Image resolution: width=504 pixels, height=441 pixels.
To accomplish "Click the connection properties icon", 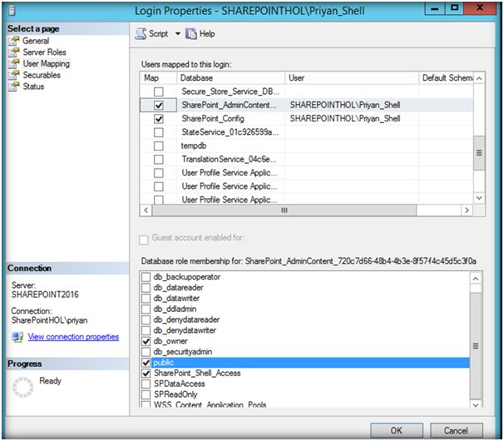I will point(17,337).
